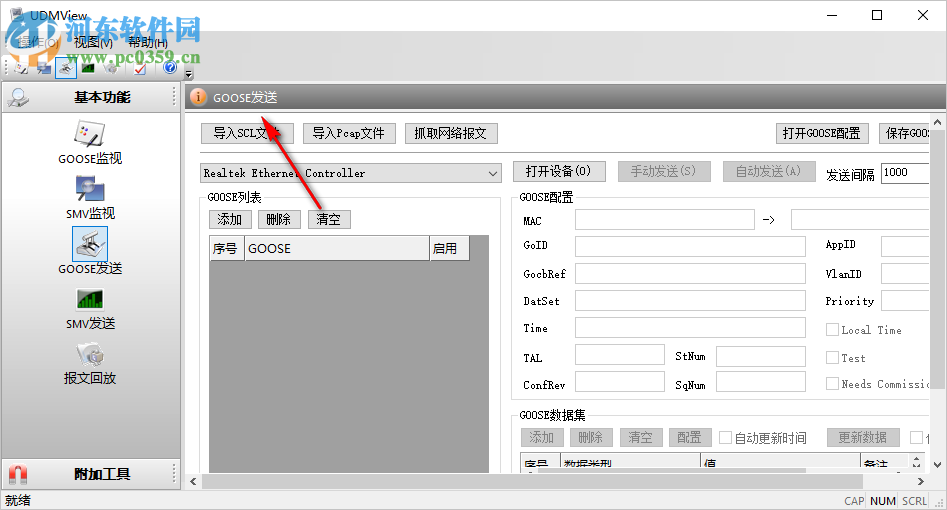Click the horizontal scrollbar thumb
The width and height of the screenshot is (947, 510).
(x=533, y=482)
